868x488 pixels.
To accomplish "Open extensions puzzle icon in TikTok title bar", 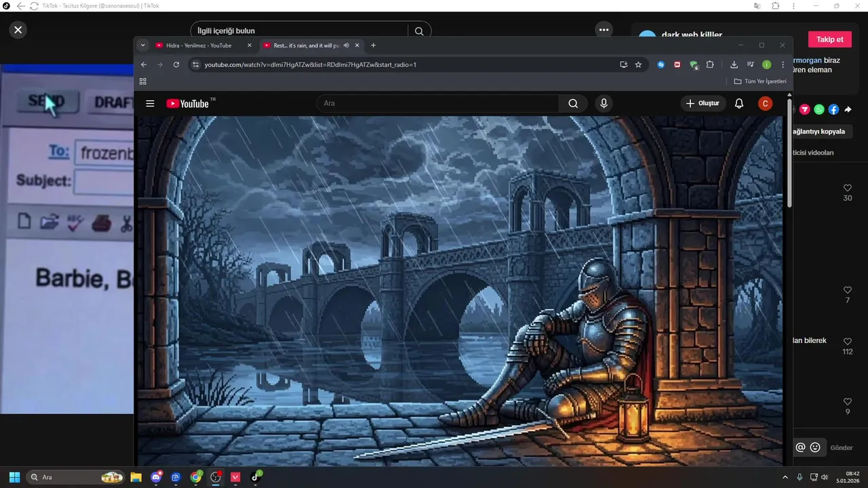I will pos(776,5).
